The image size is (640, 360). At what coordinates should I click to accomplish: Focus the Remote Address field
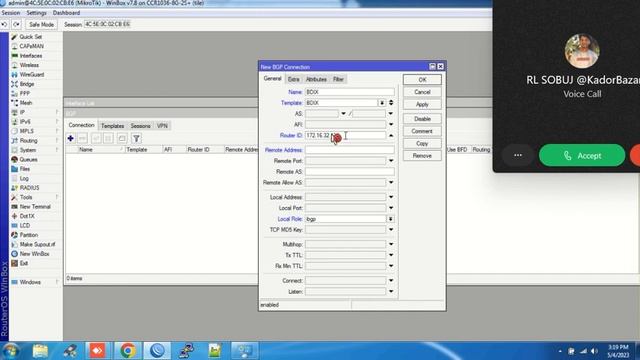click(350, 150)
